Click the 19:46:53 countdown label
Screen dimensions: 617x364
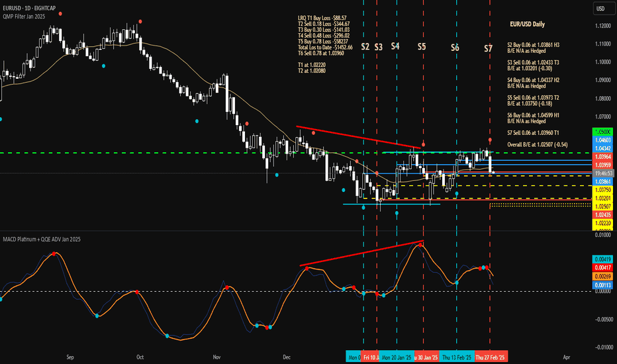(603, 173)
